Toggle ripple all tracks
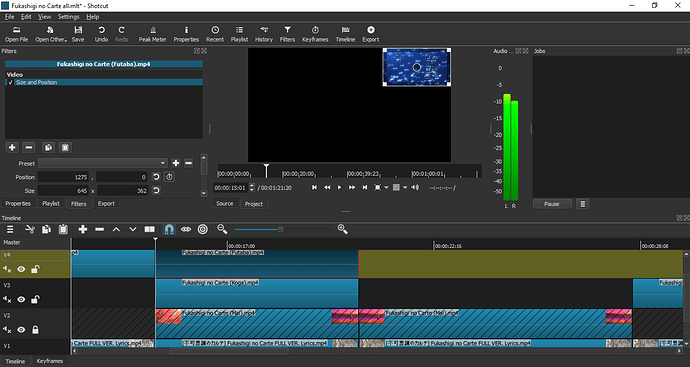The image size is (690, 367). click(x=202, y=229)
